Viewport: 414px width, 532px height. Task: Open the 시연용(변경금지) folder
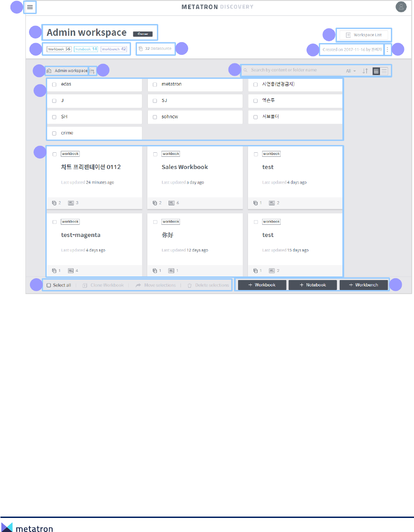[x=295, y=84]
